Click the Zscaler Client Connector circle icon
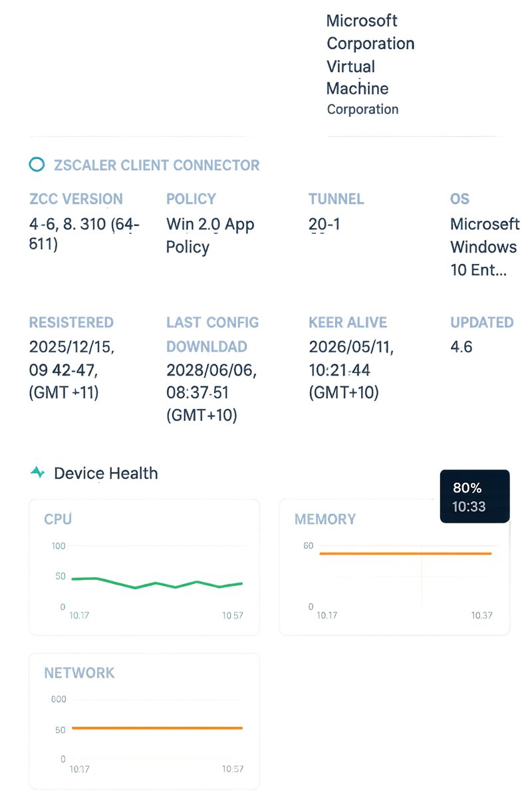The width and height of the screenshot is (532, 798). pos(37,165)
